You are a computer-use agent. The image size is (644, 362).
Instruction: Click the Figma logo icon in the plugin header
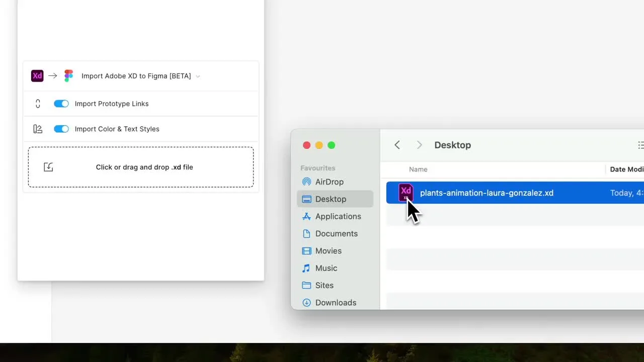pos(69,75)
